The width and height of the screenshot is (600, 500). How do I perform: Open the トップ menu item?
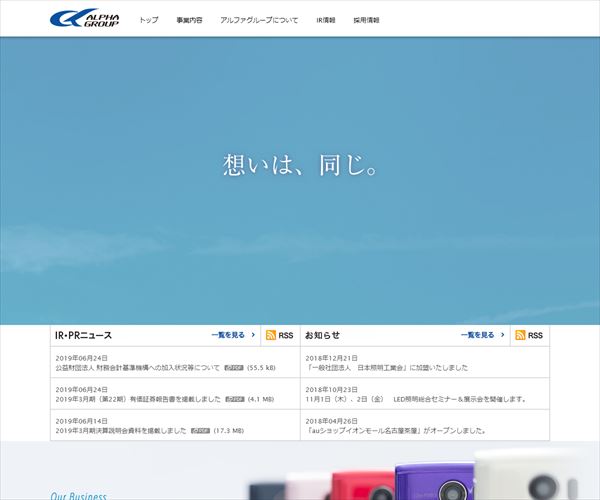coord(149,20)
